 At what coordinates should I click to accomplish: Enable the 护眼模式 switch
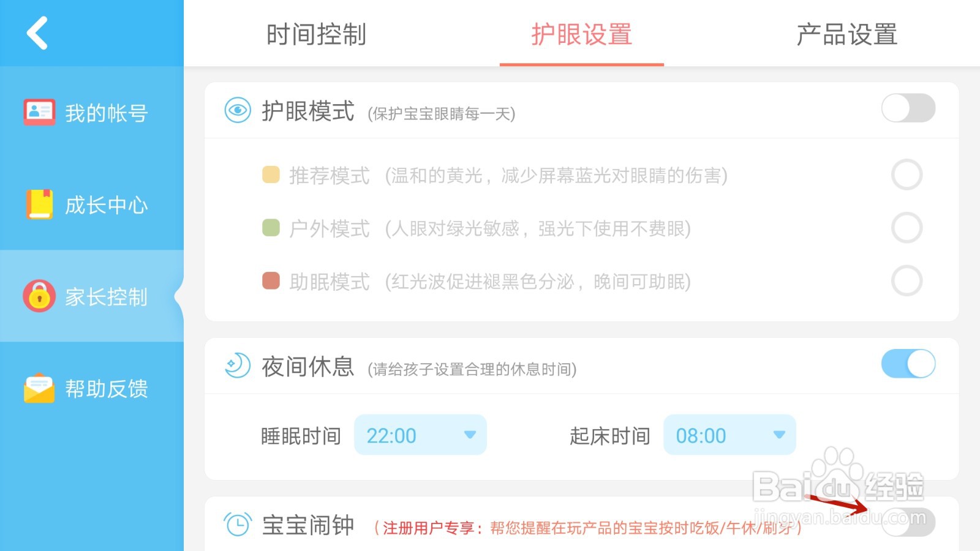point(907,109)
